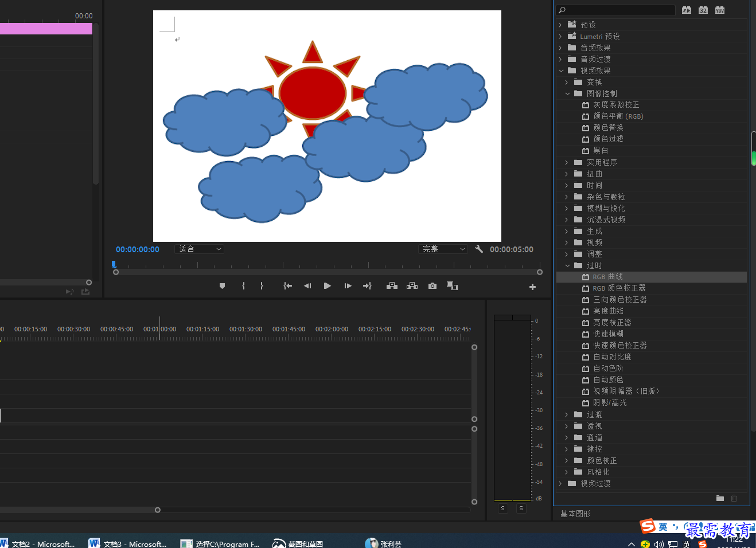Select the 黑白 effect
The image size is (756, 548).
coord(601,151)
